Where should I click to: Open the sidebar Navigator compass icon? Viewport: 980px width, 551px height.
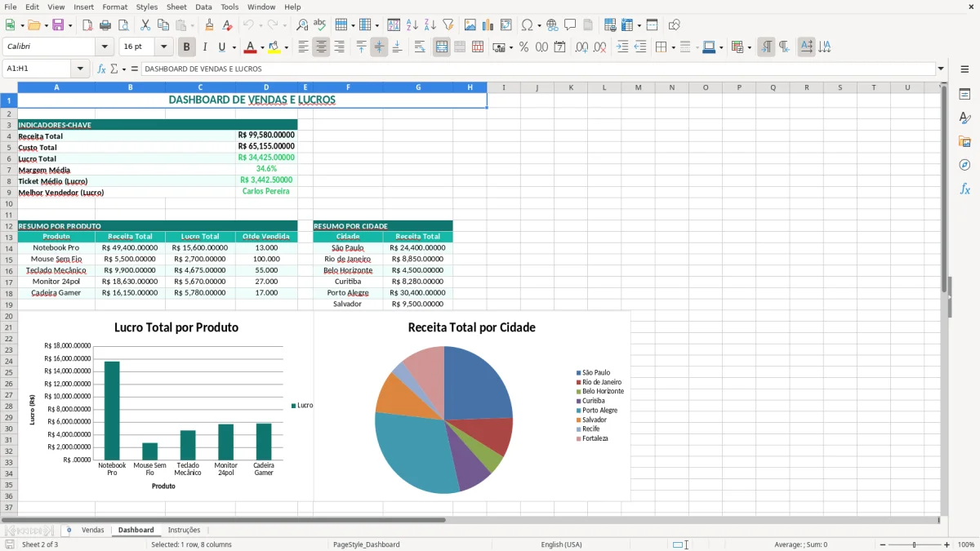click(x=964, y=165)
